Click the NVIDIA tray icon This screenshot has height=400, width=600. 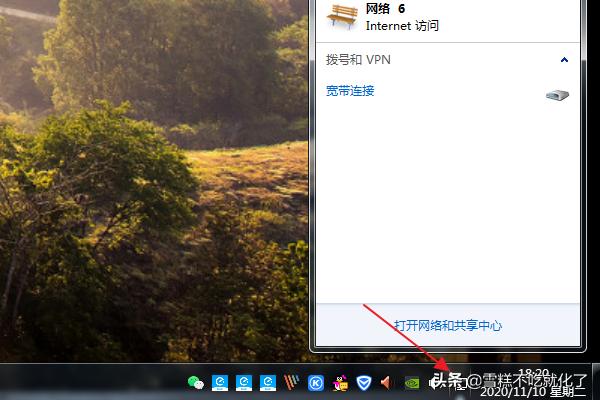[412, 382]
